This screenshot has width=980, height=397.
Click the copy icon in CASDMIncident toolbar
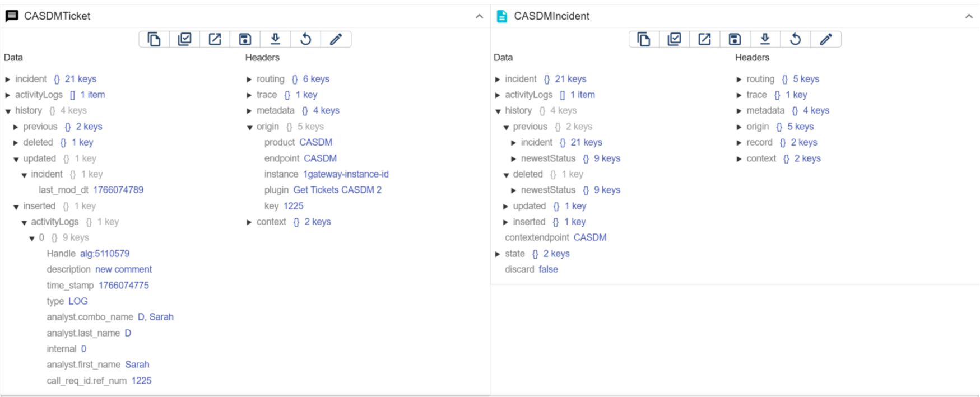click(x=644, y=39)
